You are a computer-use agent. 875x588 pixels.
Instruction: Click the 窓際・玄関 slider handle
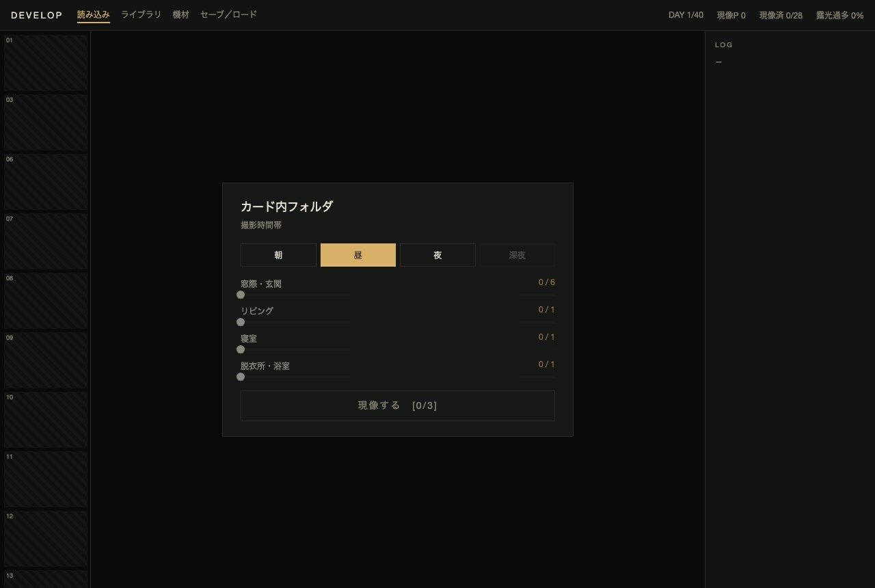point(241,295)
